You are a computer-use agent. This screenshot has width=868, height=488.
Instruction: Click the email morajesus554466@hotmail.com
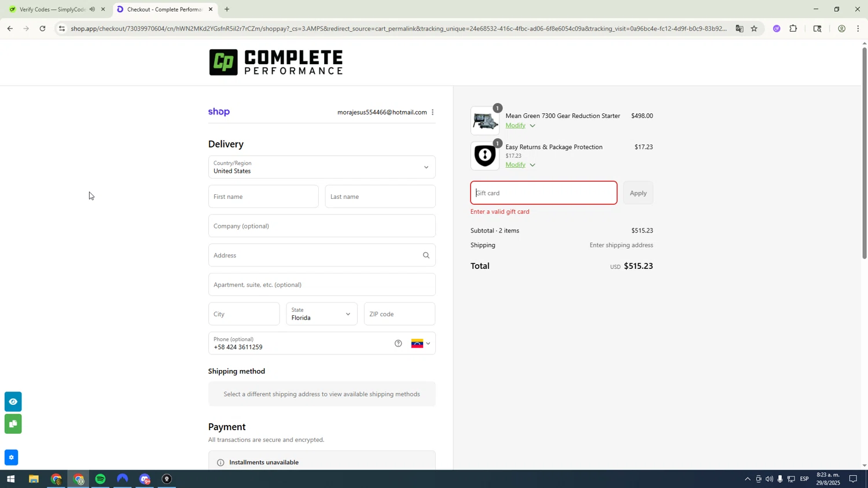(x=382, y=112)
